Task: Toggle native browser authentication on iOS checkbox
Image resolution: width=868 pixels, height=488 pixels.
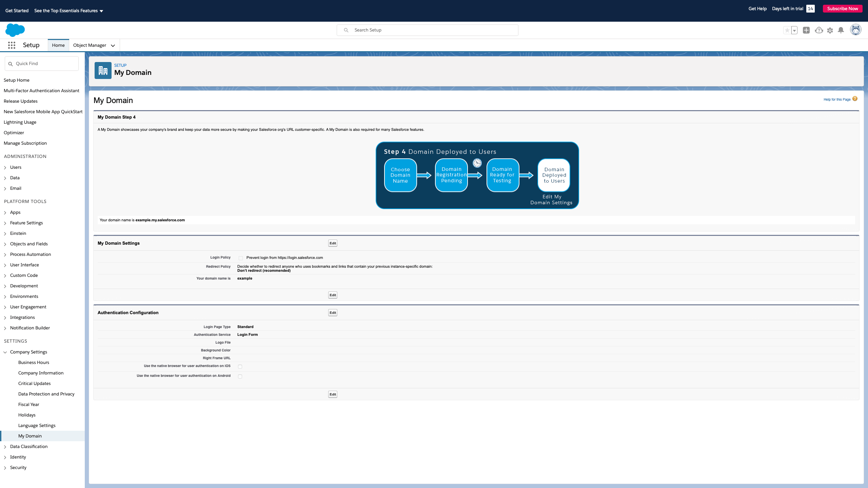Action: [240, 367]
